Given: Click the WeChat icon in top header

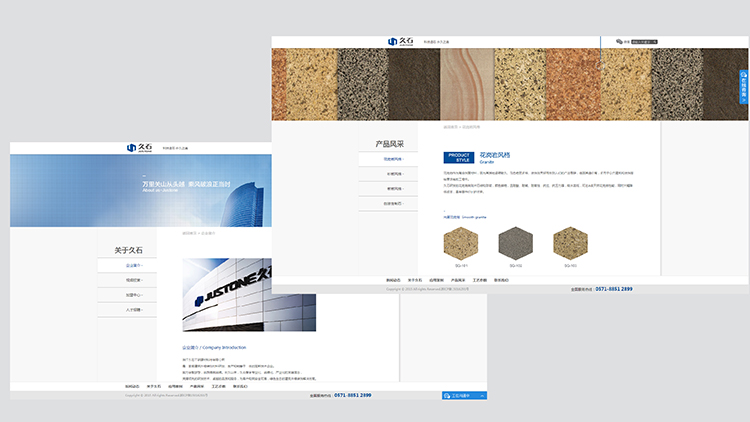Looking at the screenshot, I should tap(619, 42).
